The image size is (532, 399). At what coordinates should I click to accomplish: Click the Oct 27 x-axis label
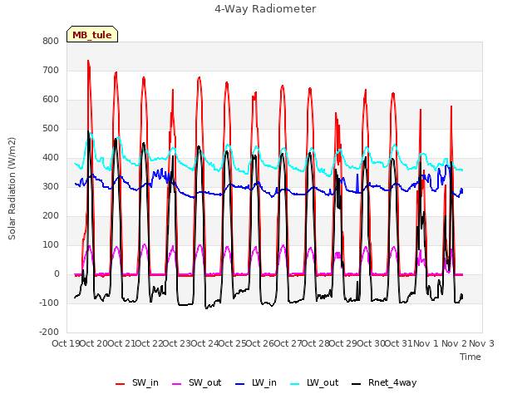288,343
